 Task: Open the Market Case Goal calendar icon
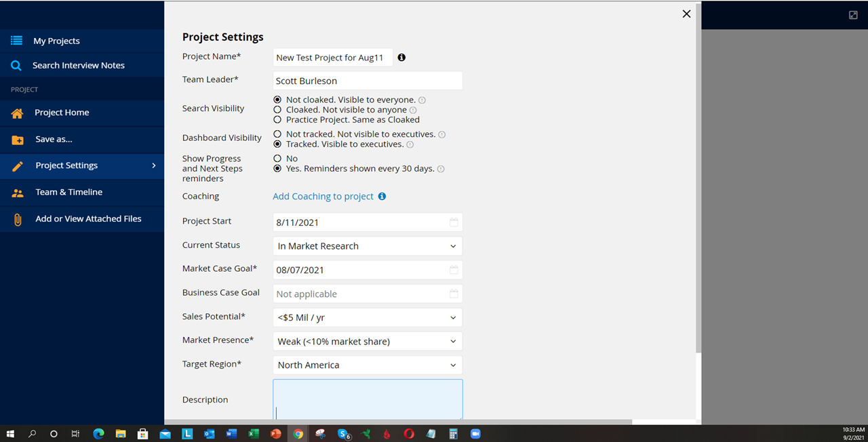coord(454,270)
